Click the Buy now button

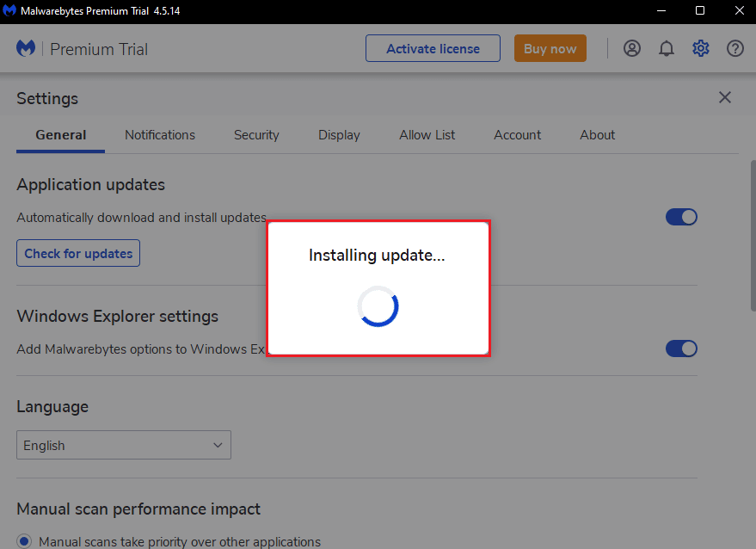(x=550, y=48)
